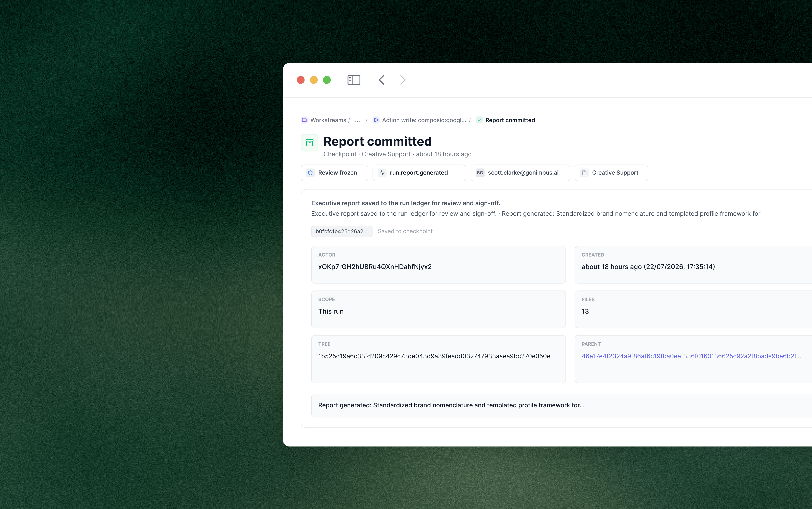Click the shield icon on Review frozen

point(310,173)
